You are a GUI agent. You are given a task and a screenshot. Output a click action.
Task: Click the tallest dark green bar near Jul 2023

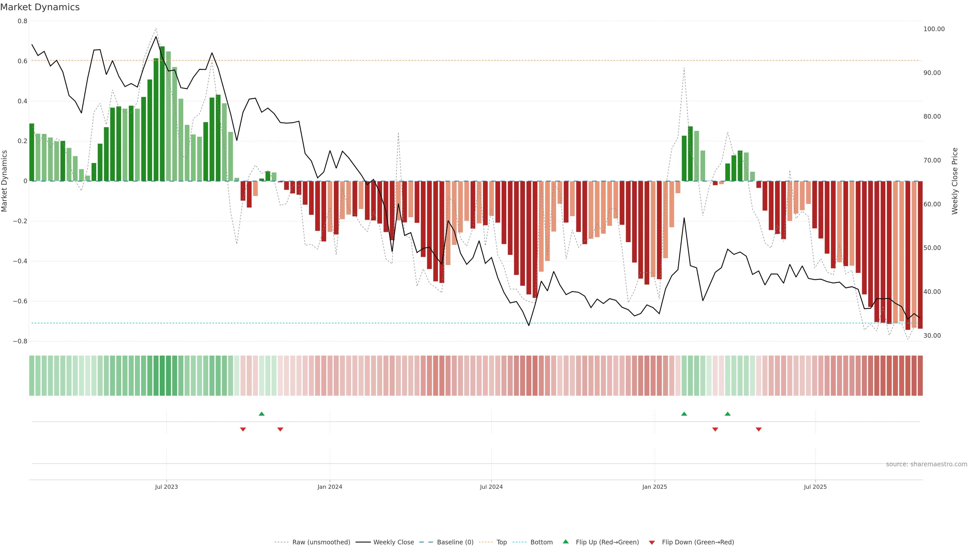(162, 114)
